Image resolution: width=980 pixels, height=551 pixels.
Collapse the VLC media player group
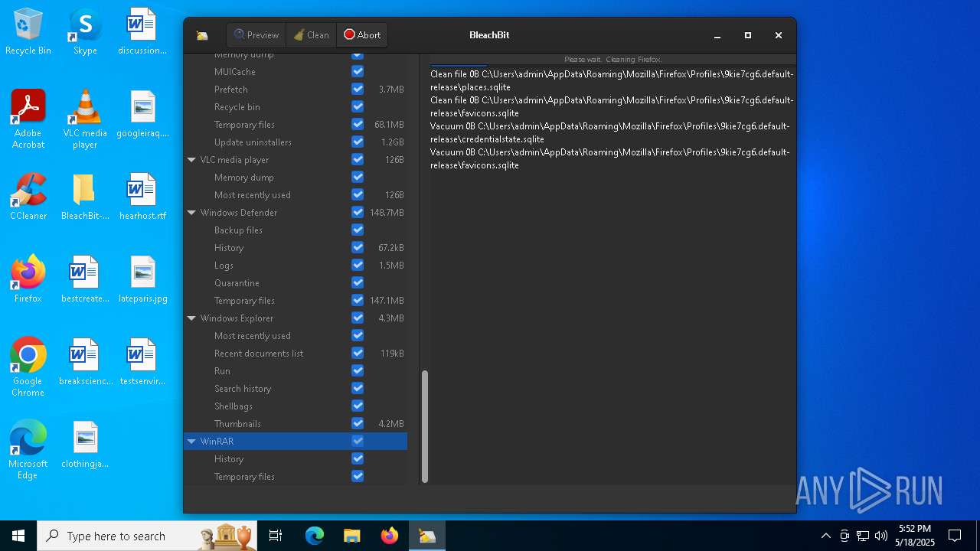(191, 160)
